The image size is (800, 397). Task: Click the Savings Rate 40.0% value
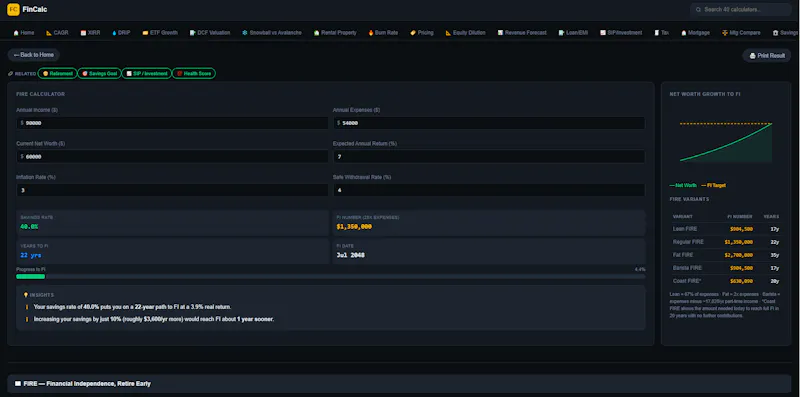(x=29, y=227)
